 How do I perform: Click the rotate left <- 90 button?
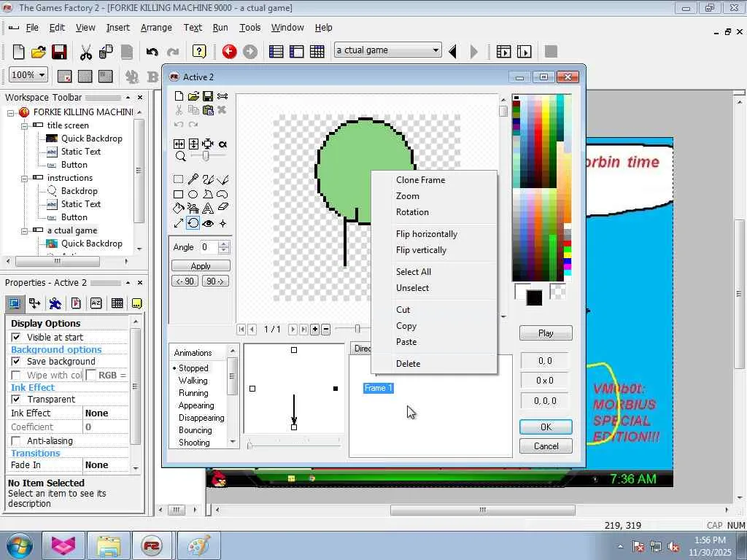coord(185,281)
